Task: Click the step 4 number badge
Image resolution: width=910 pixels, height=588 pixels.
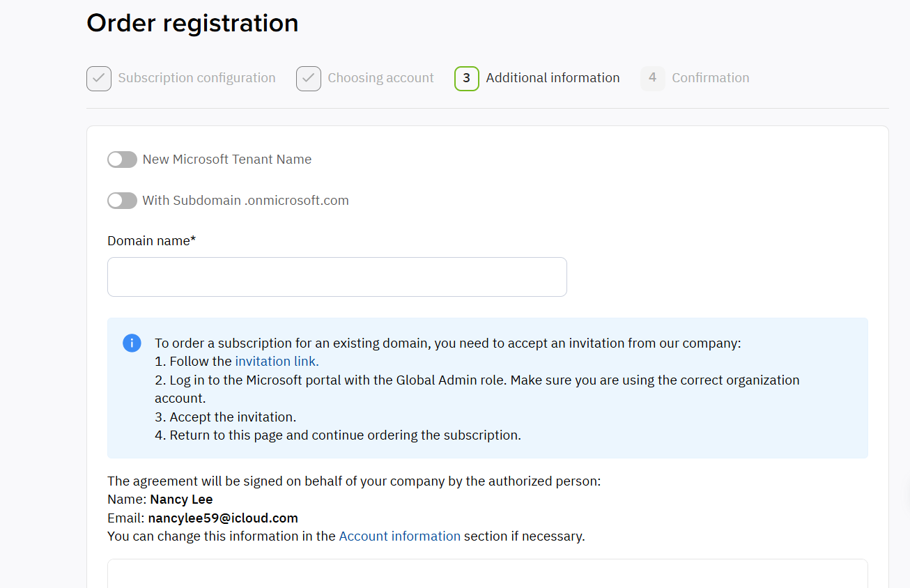Action: [x=652, y=78]
